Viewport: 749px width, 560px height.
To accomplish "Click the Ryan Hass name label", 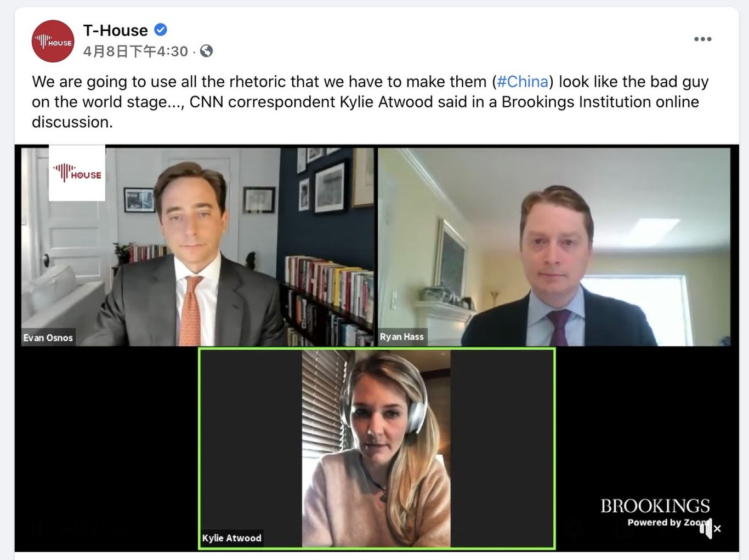I will pyautogui.click(x=402, y=337).
